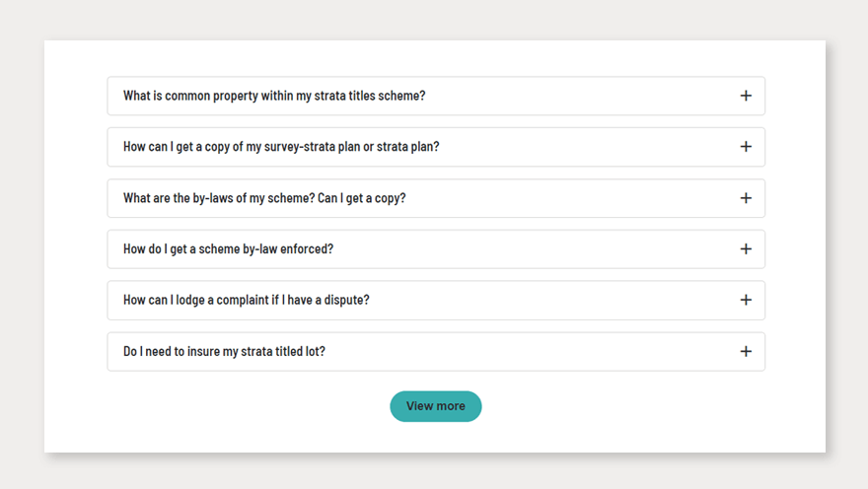This screenshot has width=868, height=489.
Task: Click the View more button
Action: [x=435, y=406]
